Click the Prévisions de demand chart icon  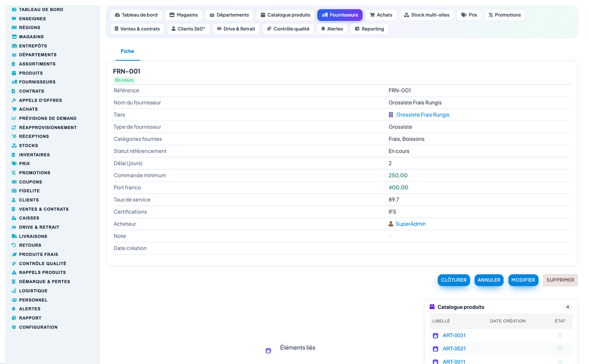14,118
